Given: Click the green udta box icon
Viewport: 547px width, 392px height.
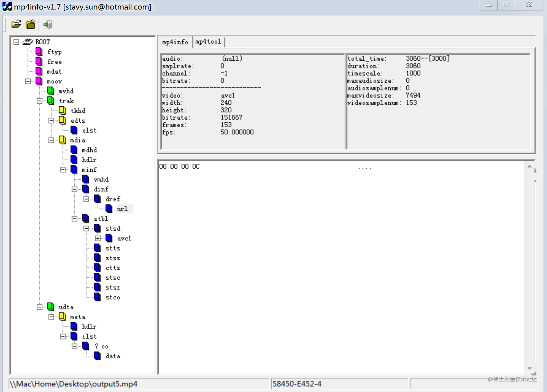Looking at the screenshot, I should (51, 307).
